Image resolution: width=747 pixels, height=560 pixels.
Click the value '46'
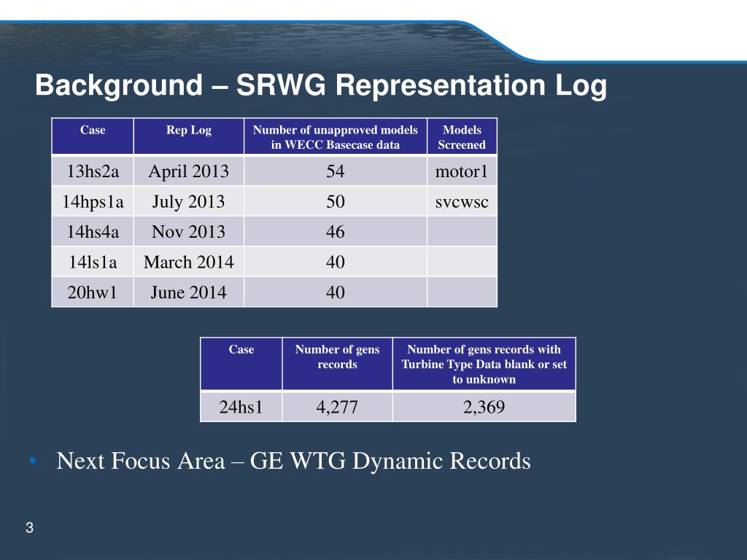(336, 231)
